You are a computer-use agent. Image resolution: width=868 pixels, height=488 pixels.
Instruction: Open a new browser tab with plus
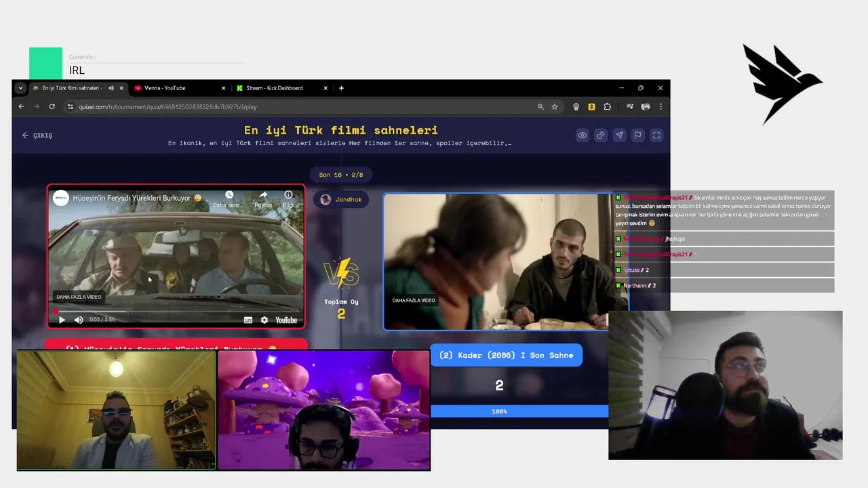(x=341, y=88)
